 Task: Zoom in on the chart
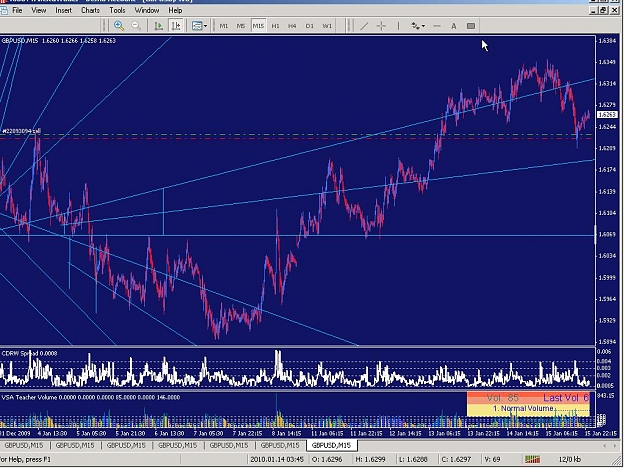pos(119,26)
